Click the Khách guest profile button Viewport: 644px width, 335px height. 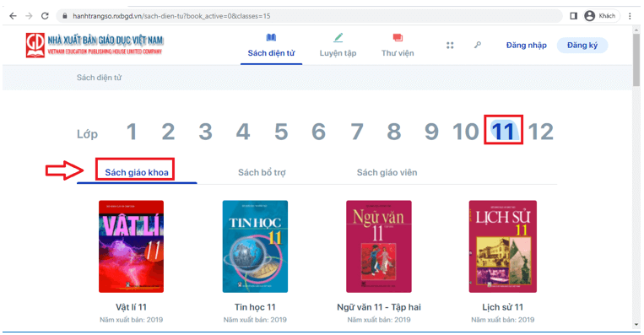click(x=600, y=16)
